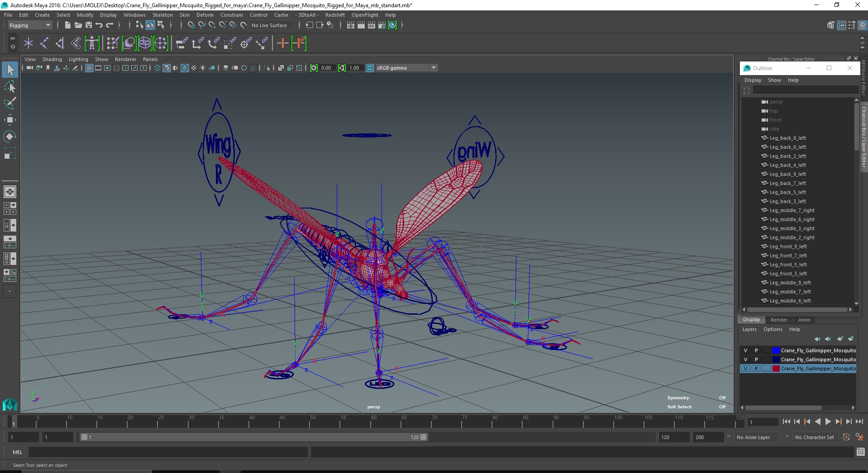Image resolution: width=868 pixels, height=473 pixels.
Task: Click the Undo arrow icon
Action: [99, 25]
